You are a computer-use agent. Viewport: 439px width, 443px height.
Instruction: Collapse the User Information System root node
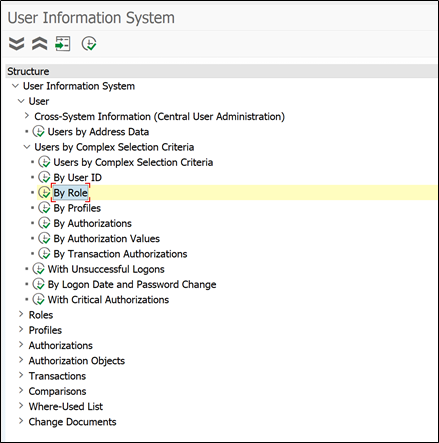pyautogui.click(x=15, y=86)
